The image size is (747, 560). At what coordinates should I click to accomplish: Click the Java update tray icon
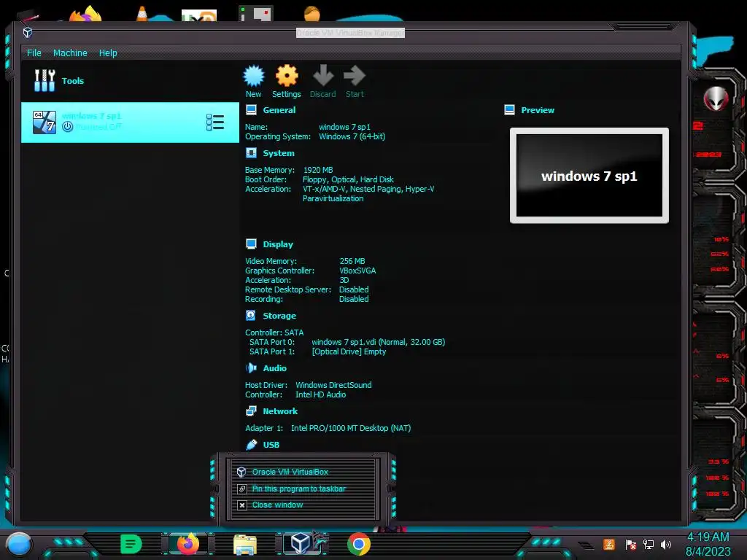[x=609, y=544]
